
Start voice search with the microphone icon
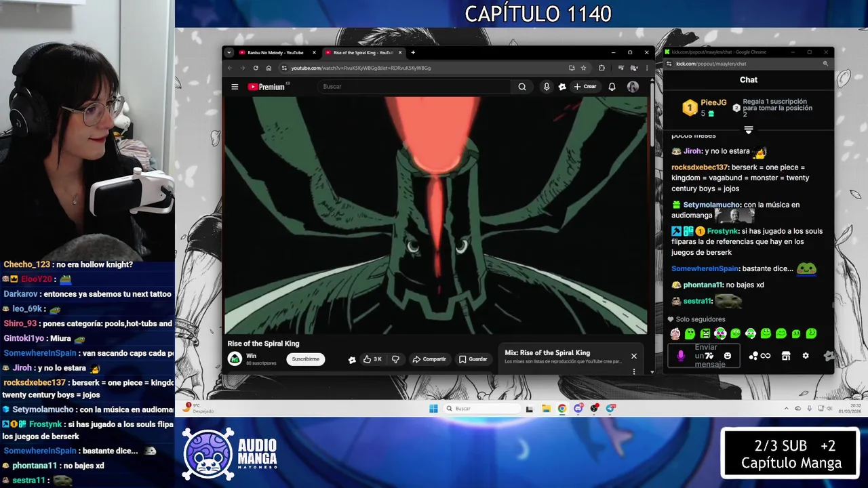(547, 87)
